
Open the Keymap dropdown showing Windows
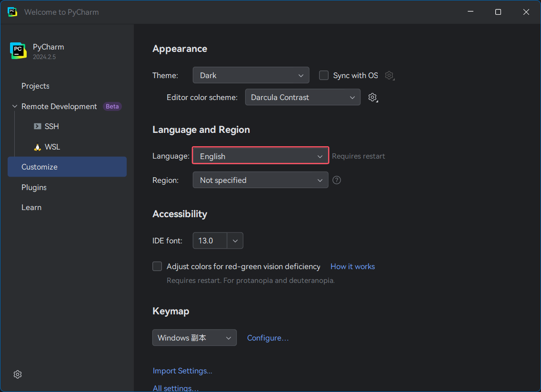tap(195, 338)
